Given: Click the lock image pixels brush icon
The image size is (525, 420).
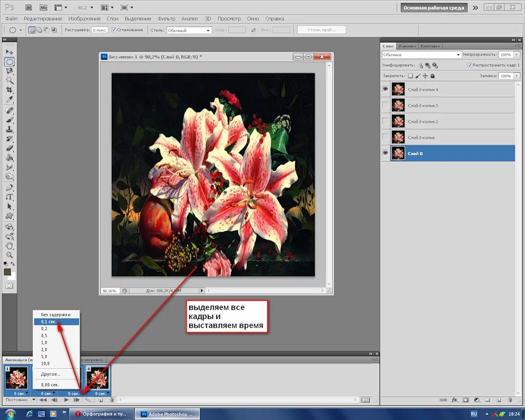Looking at the screenshot, I should coord(417,76).
